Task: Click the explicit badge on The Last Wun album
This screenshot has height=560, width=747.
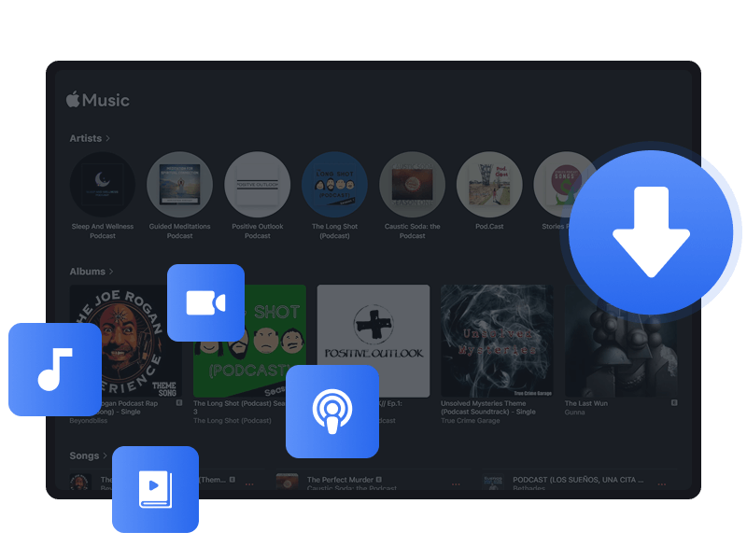Action: [x=674, y=403]
